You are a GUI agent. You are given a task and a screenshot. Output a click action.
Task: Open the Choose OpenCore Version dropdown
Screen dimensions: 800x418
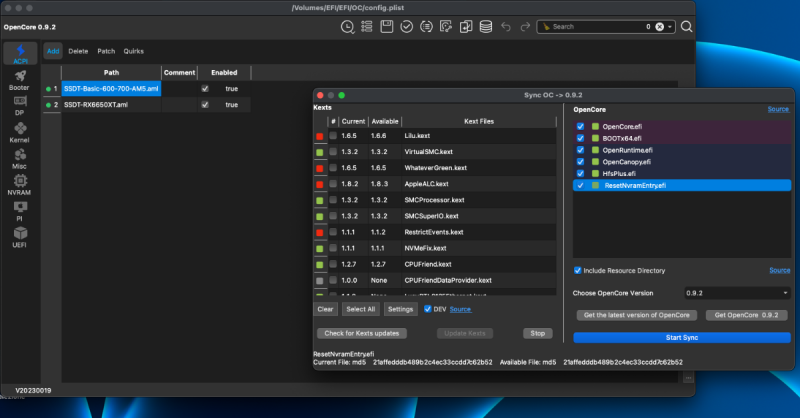tap(738, 293)
